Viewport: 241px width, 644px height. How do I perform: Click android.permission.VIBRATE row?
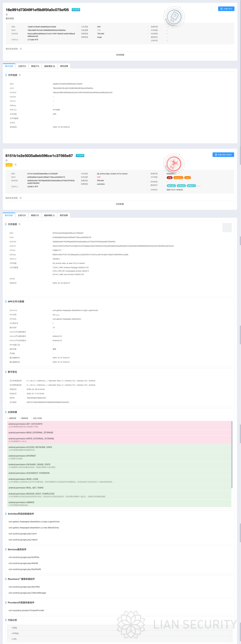[x=119, y=503]
